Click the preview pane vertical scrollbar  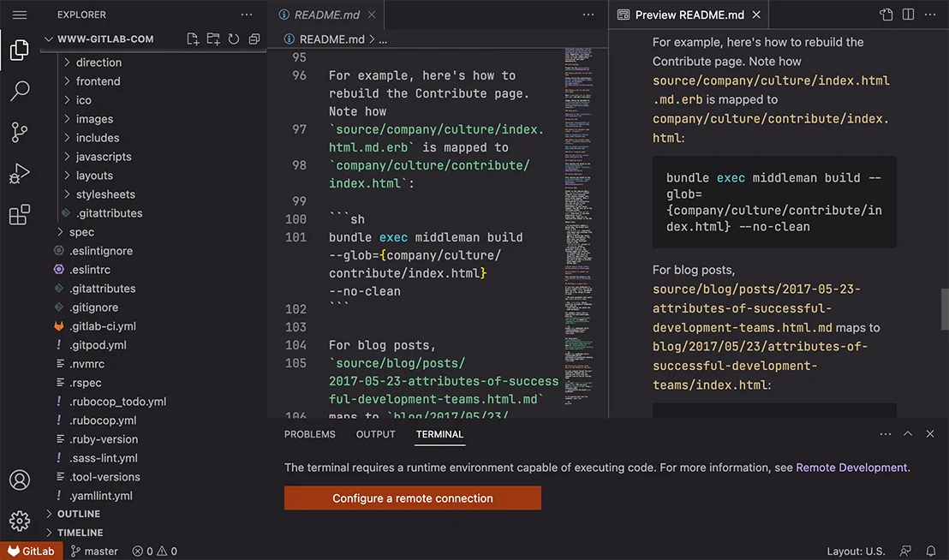pos(945,308)
